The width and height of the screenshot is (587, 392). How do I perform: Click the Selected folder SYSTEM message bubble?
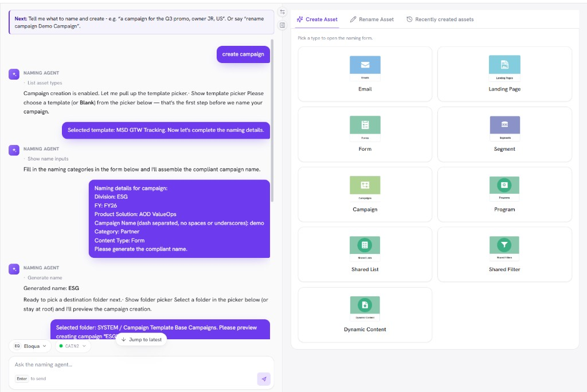coord(161,330)
